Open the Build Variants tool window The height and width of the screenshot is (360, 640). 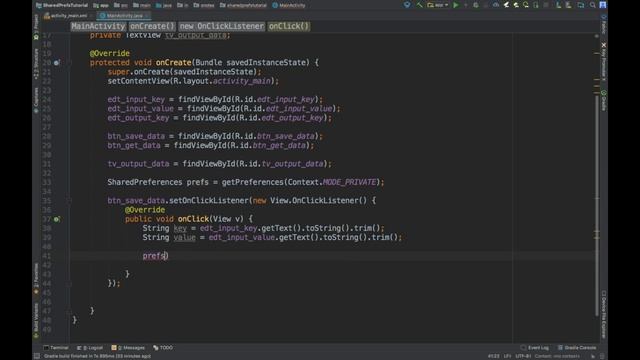click(x=36, y=320)
